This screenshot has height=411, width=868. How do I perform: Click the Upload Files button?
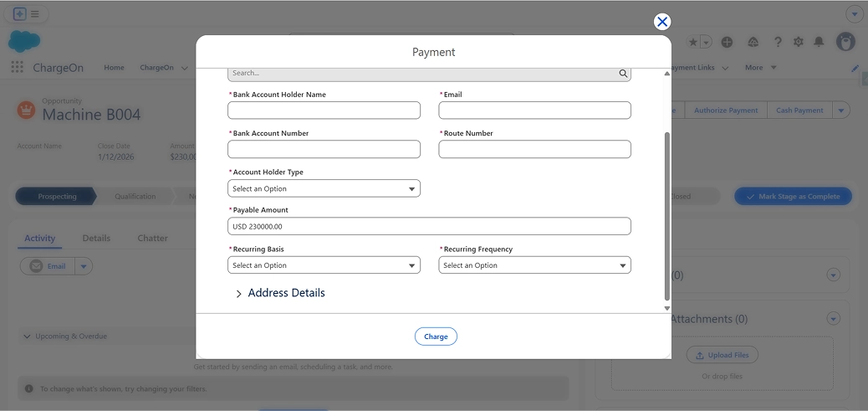(x=722, y=355)
